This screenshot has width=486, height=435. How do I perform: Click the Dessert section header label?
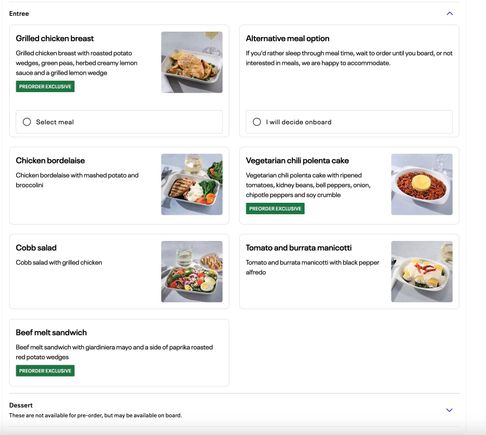[x=21, y=405]
